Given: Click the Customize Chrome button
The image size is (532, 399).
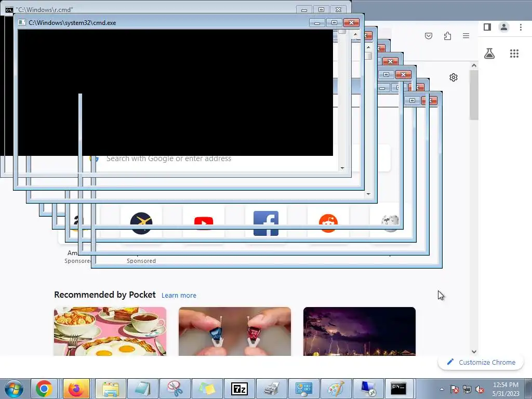Looking at the screenshot, I should tap(481, 362).
